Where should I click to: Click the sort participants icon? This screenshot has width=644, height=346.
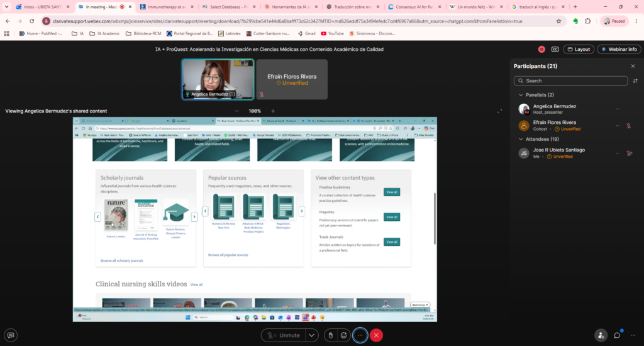point(635,81)
